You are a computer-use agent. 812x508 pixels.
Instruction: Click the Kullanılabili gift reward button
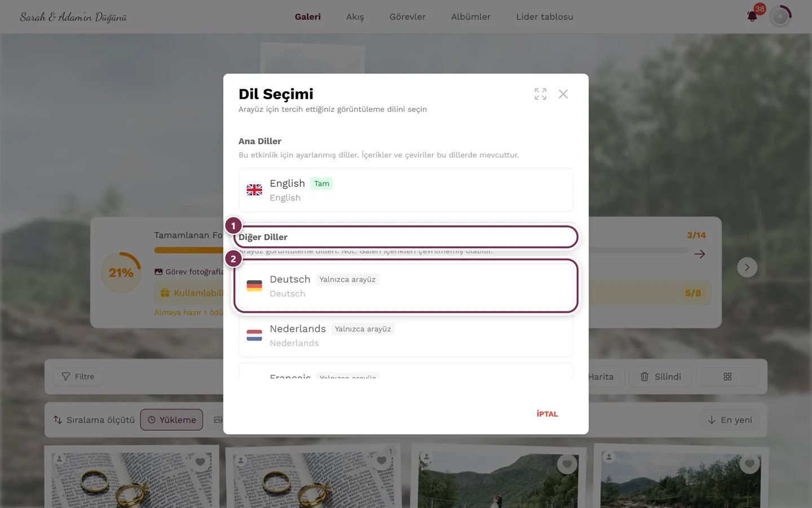189,293
